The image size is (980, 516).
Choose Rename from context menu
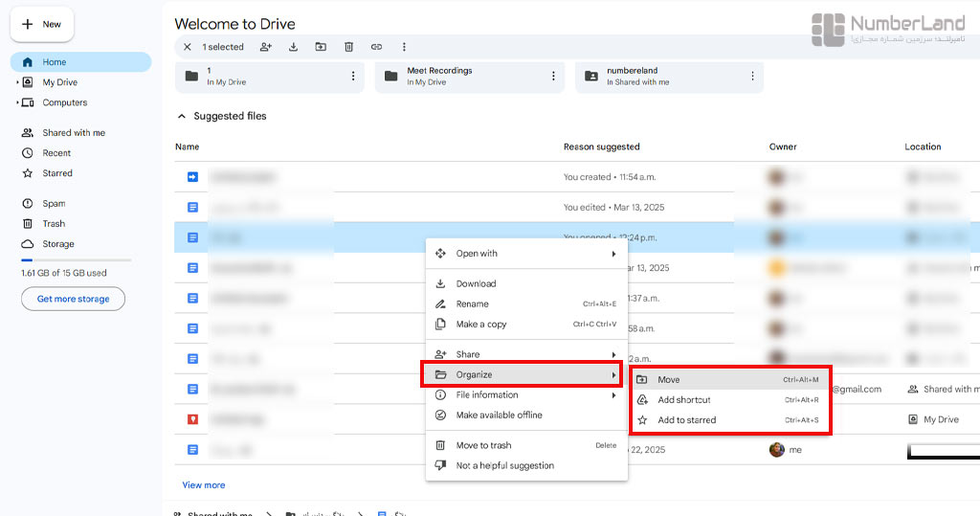(526, 304)
